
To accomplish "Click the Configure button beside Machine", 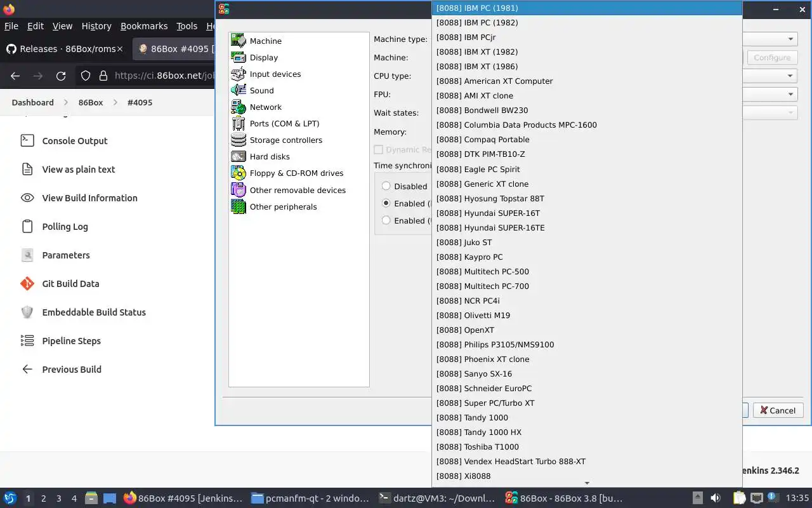I will pyautogui.click(x=772, y=57).
